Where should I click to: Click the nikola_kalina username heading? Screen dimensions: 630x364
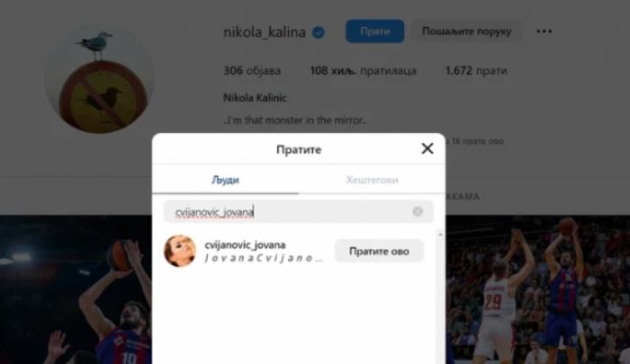[265, 32]
